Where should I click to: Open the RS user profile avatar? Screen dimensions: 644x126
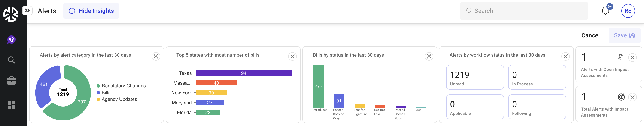click(x=628, y=11)
